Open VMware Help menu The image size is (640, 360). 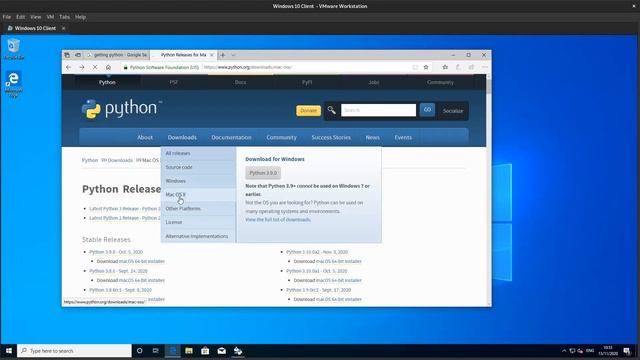[80, 17]
